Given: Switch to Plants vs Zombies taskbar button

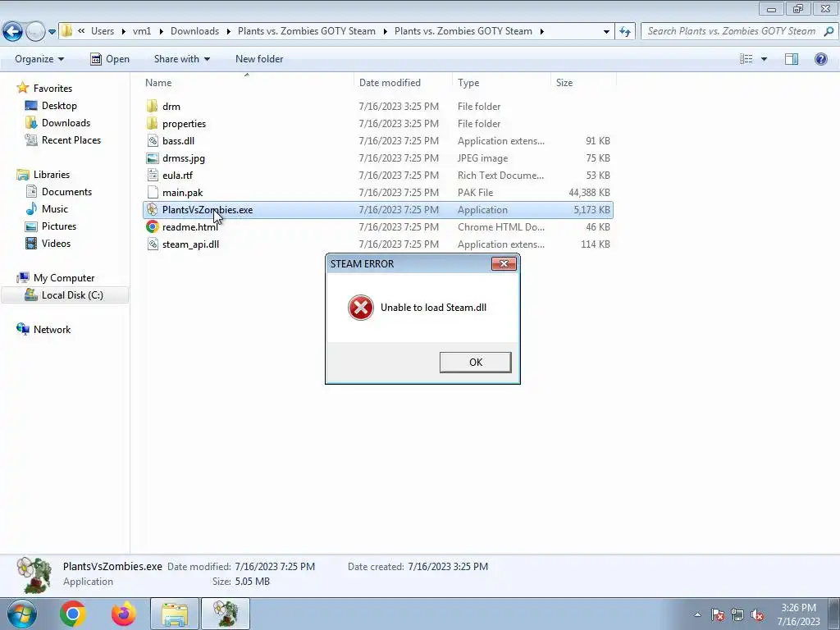Looking at the screenshot, I should (225, 614).
